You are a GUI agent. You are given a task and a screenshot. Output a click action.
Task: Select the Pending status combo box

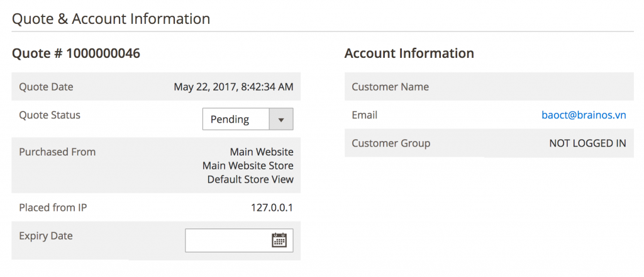(x=236, y=120)
